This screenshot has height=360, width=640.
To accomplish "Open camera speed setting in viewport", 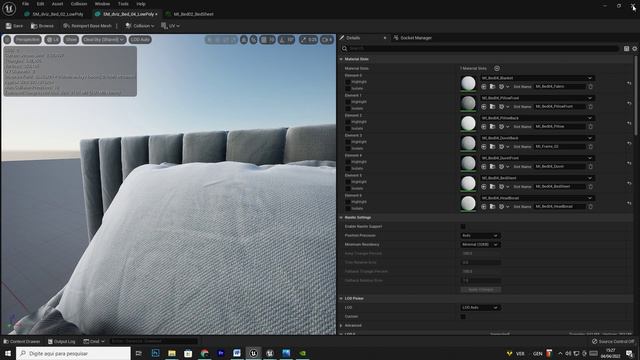I will point(327,40).
